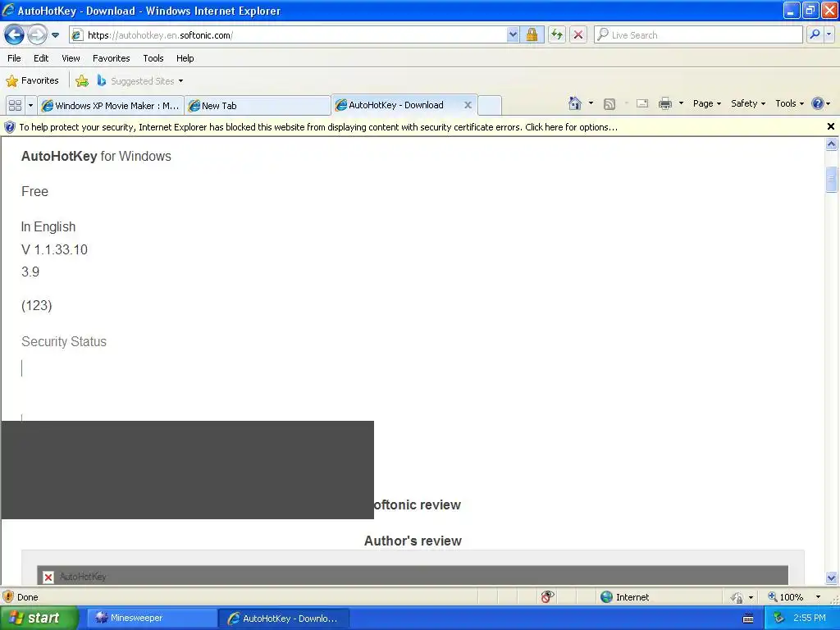The width and height of the screenshot is (840, 630).
Task: Switch to the New Tab tab
Action: (257, 106)
